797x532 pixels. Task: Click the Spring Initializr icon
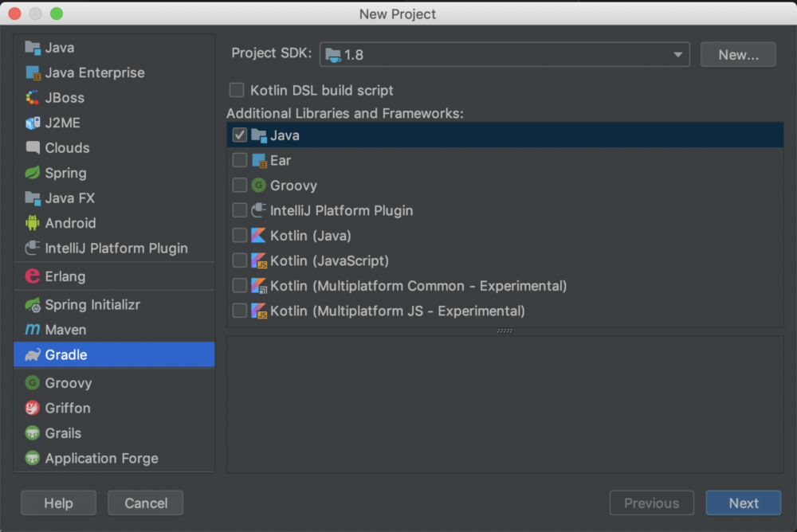pyautogui.click(x=33, y=305)
